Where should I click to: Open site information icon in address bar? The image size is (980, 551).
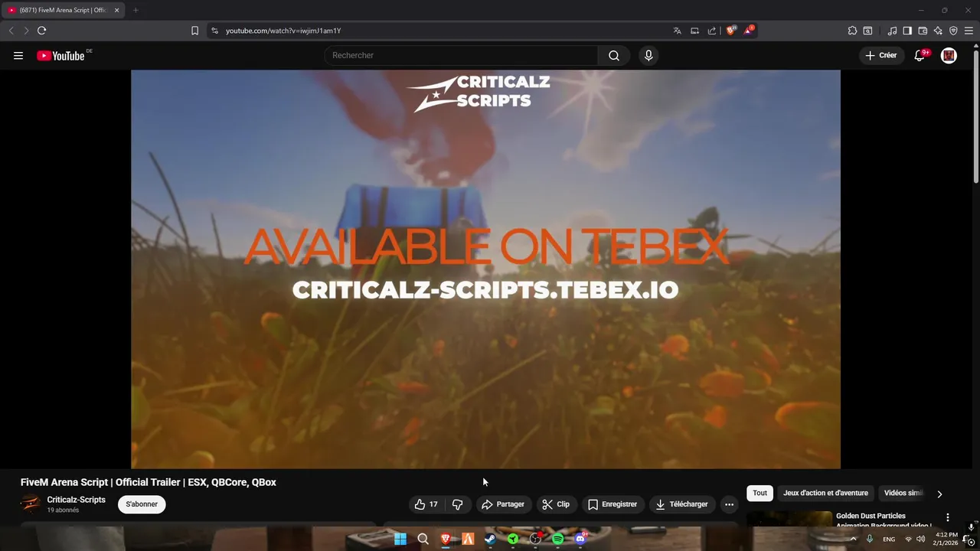[x=214, y=31]
